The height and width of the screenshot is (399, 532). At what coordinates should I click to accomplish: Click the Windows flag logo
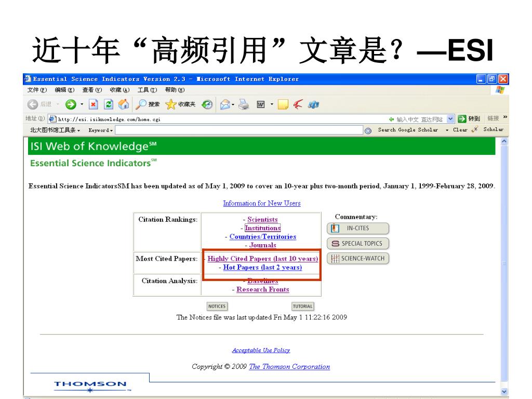point(500,90)
